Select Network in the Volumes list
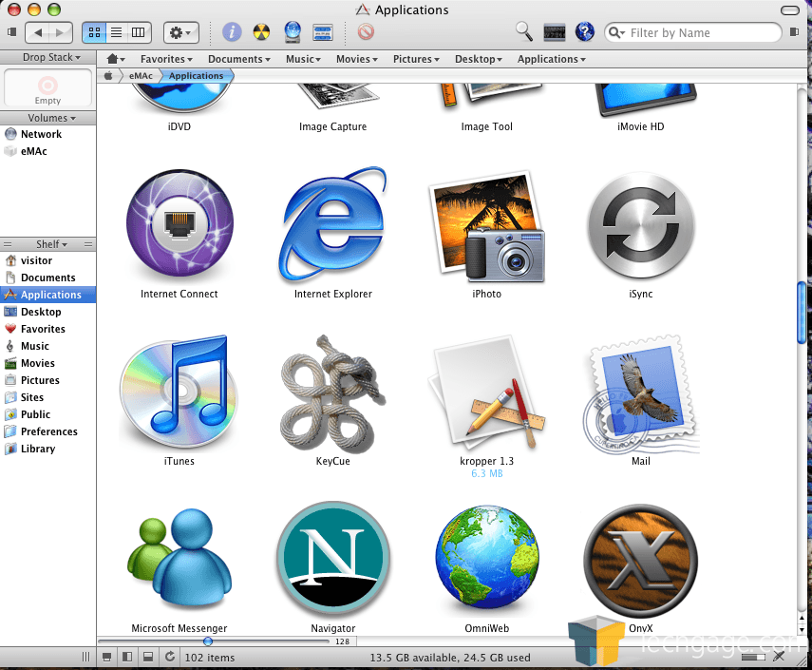812x670 pixels. point(48,134)
